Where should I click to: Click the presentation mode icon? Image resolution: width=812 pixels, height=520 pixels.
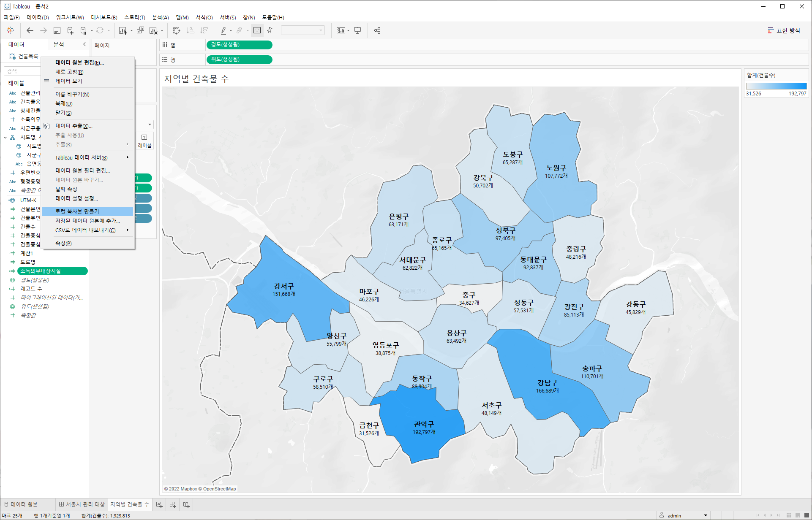[x=357, y=30]
